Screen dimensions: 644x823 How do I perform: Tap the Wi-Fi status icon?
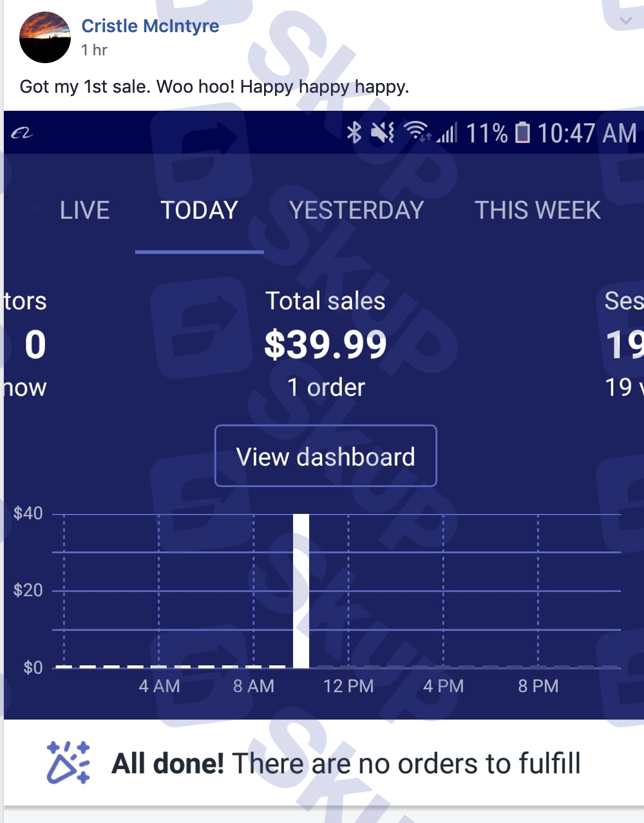tap(417, 131)
